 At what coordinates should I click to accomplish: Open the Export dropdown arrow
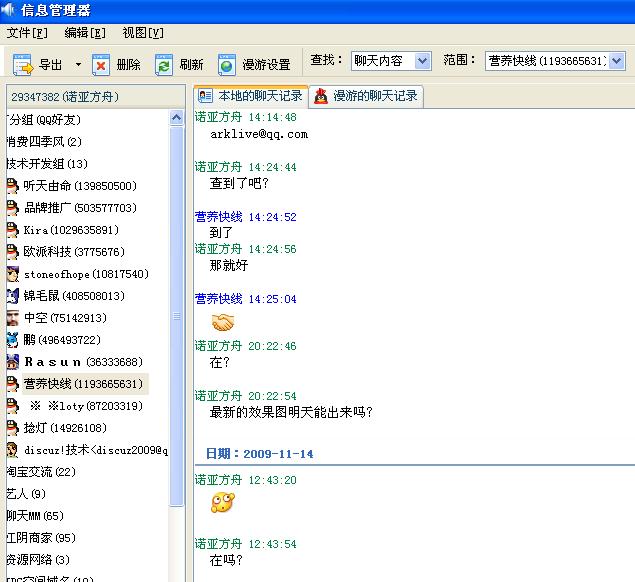point(78,64)
